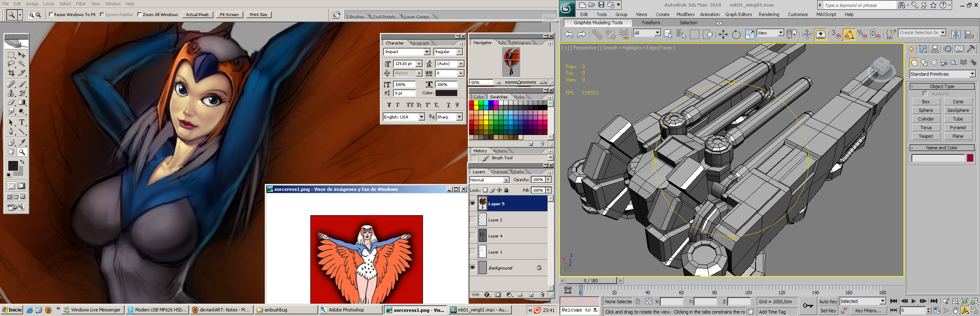Open the Modifiers menu in 3ds Max
This screenshot has height=316, width=980.
(685, 14)
